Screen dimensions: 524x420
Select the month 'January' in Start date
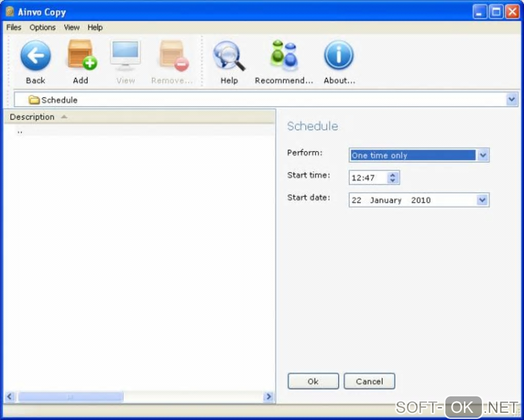[x=386, y=200]
